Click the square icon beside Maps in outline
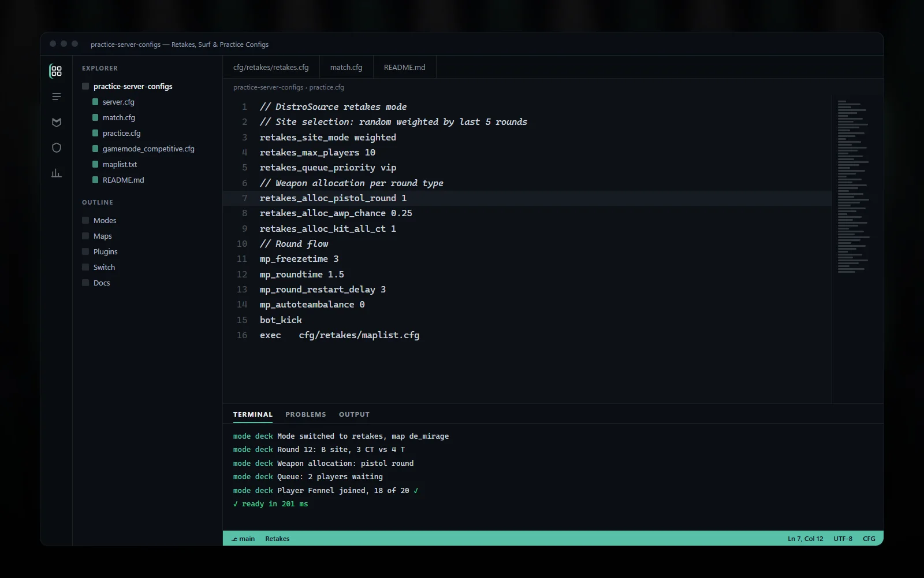 [x=85, y=236]
